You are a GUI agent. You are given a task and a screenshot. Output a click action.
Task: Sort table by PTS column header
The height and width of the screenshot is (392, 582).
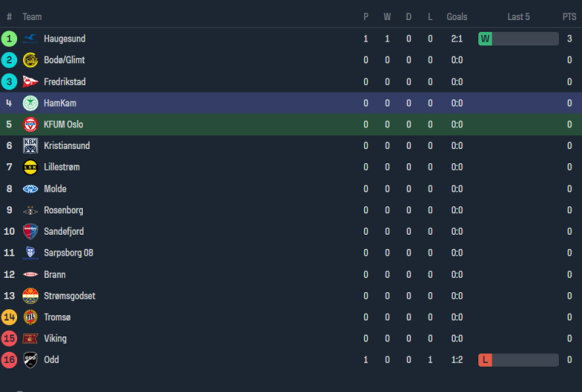click(x=569, y=16)
